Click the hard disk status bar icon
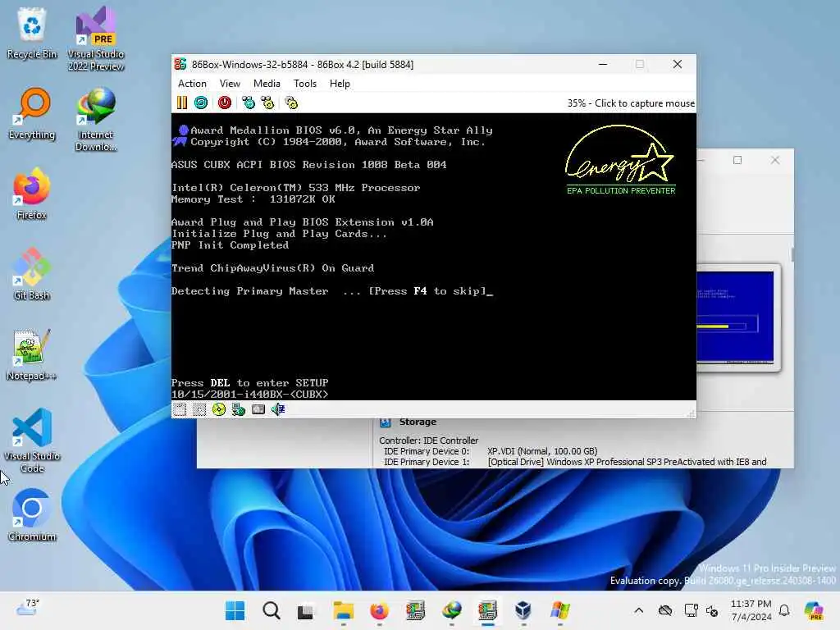Image resolution: width=840 pixels, height=630 pixels. tap(258, 410)
